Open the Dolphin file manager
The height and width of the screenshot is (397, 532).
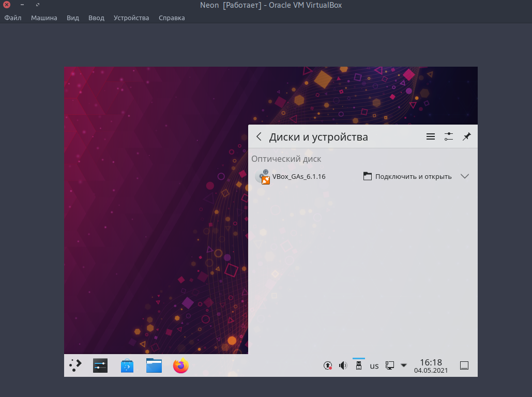(154, 365)
